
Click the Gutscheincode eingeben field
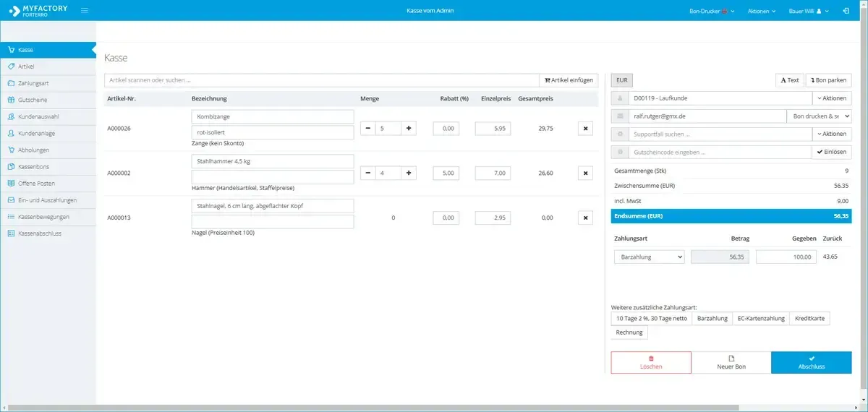tap(720, 152)
